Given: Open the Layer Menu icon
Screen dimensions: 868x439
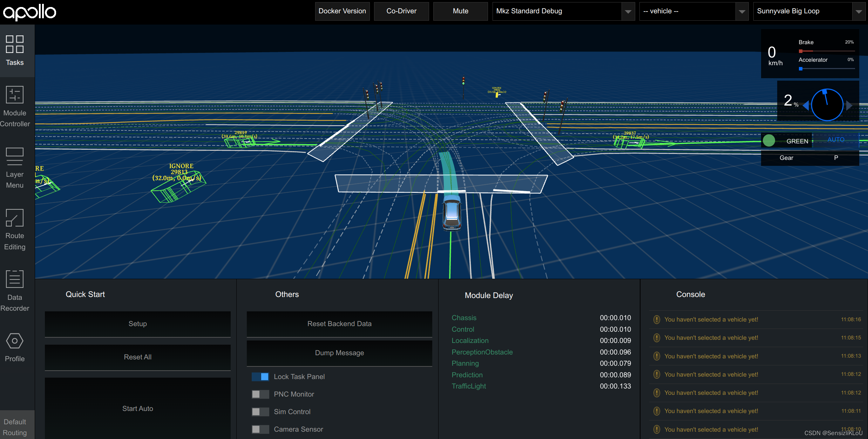Looking at the screenshot, I should pyautogui.click(x=15, y=156).
